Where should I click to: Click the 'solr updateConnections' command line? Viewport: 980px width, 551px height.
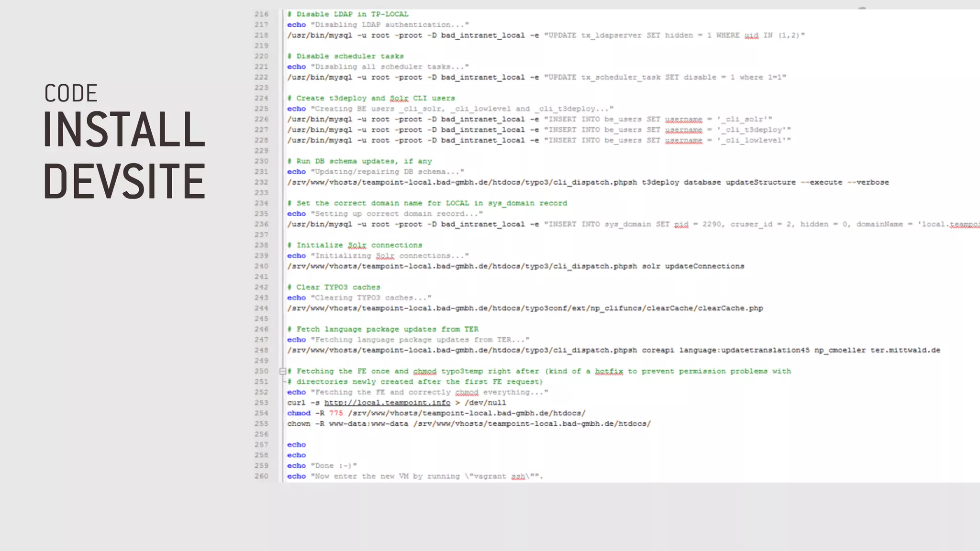pyautogui.click(x=516, y=267)
